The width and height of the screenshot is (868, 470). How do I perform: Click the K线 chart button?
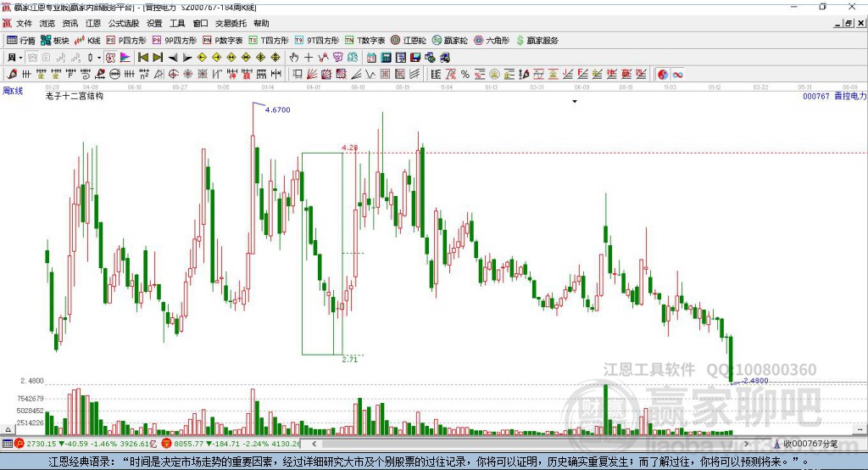click(x=87, y=41)
